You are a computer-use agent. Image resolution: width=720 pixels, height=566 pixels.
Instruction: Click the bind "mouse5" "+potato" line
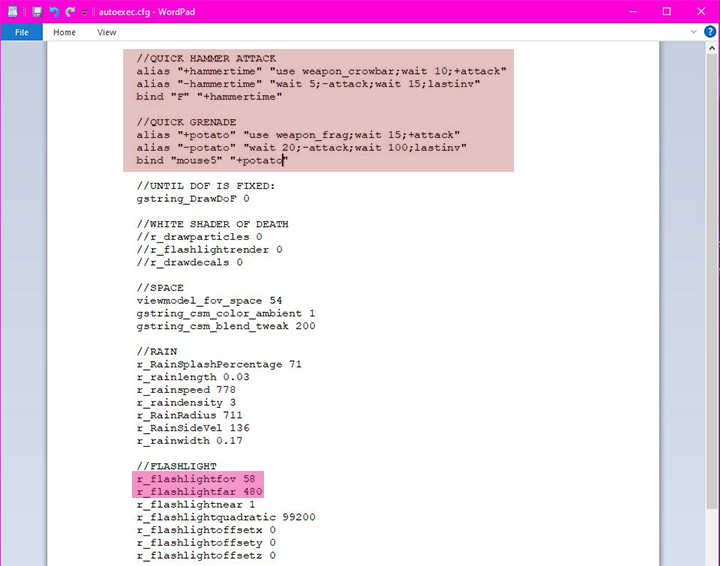[x=212, y=160]
